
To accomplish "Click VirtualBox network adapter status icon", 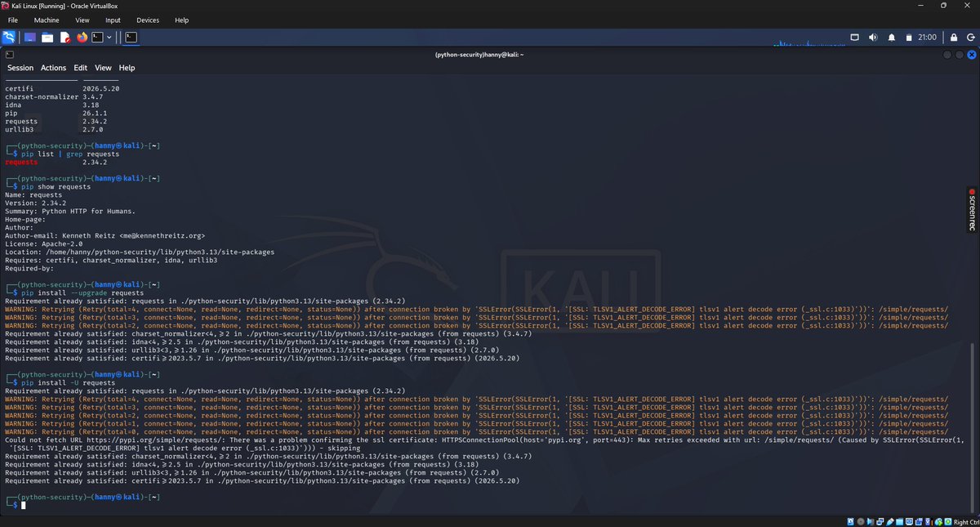I will pos(880,522).
